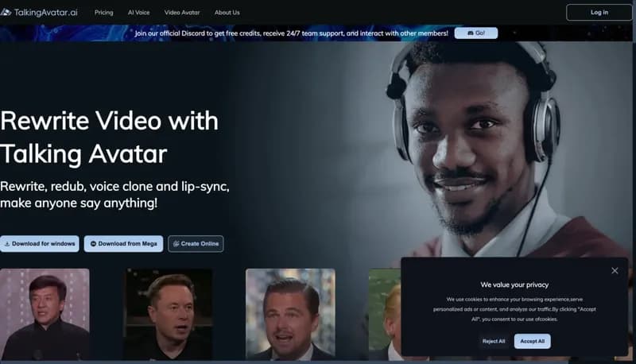This screenshot has width=636, height=364.
Task: Click Accept All cookies
Action: (533, 341)
